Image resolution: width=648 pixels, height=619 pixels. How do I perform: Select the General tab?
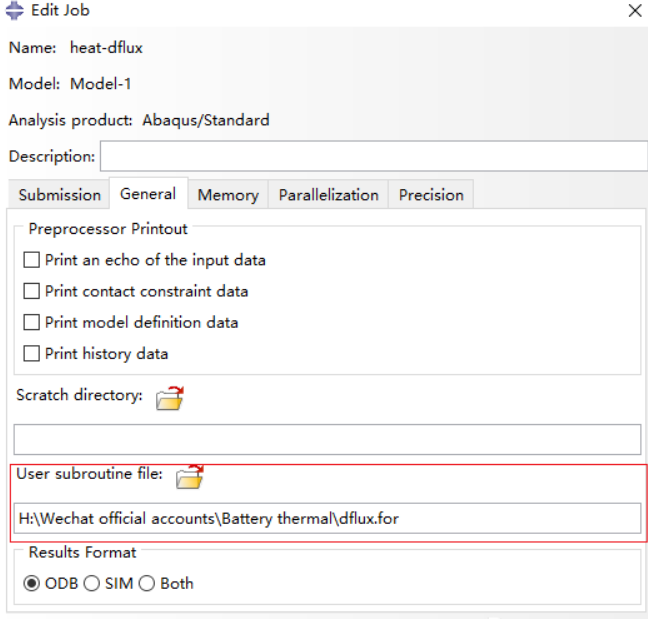[148, 194]
